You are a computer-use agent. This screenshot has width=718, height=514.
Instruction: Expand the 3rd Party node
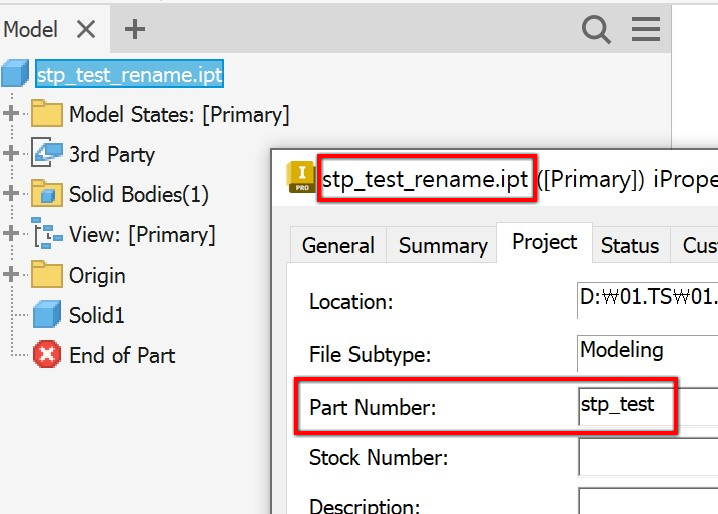[x=12, y=154]
